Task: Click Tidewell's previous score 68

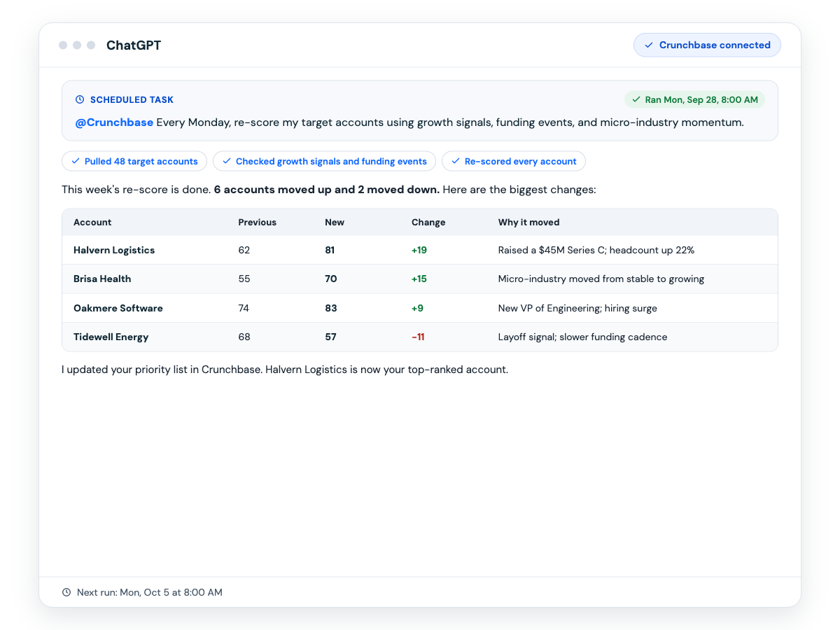Action: [x=244, y=337]
